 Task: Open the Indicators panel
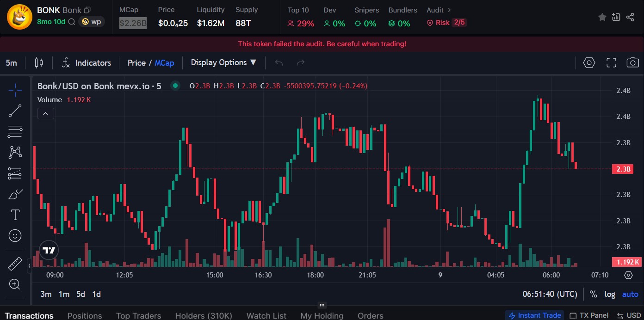coord(87,63)
